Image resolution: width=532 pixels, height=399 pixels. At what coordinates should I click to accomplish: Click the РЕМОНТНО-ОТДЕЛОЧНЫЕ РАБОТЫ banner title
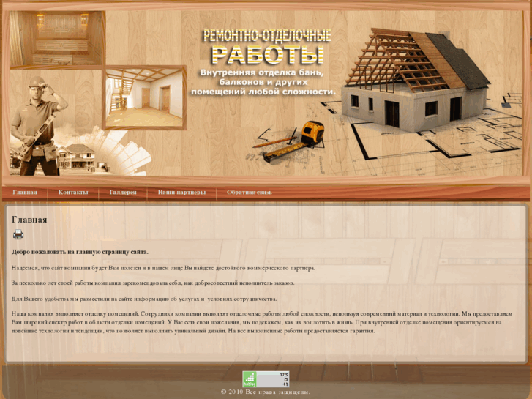point(267,47)
